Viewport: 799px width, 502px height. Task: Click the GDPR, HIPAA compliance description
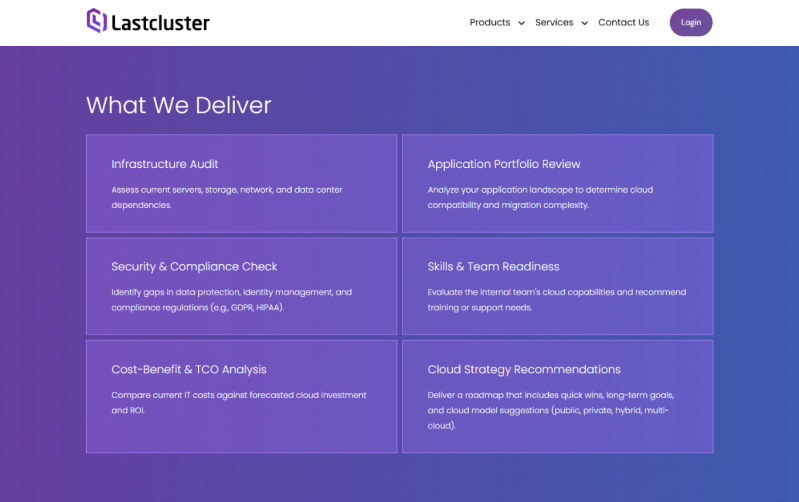[231, 300]
